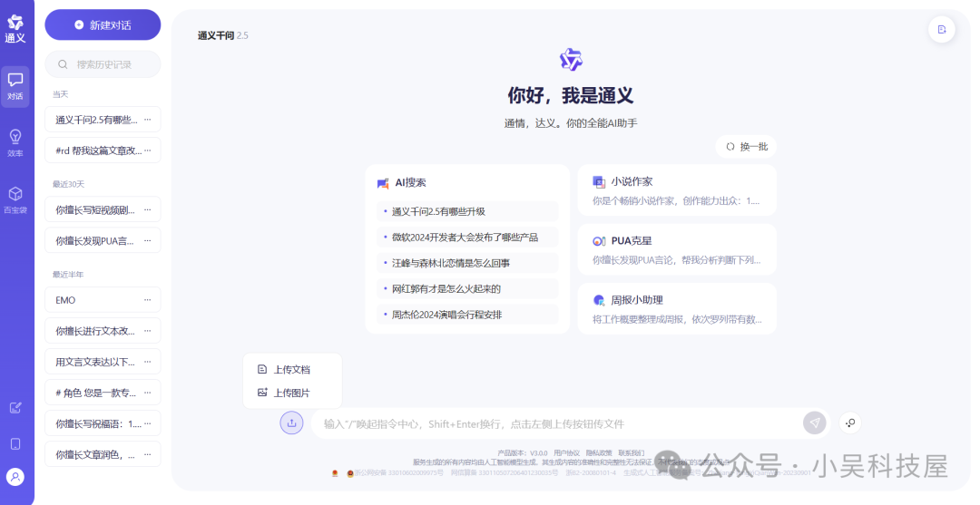Open more options for 用文言文表达以下 chat

point(148,362)
